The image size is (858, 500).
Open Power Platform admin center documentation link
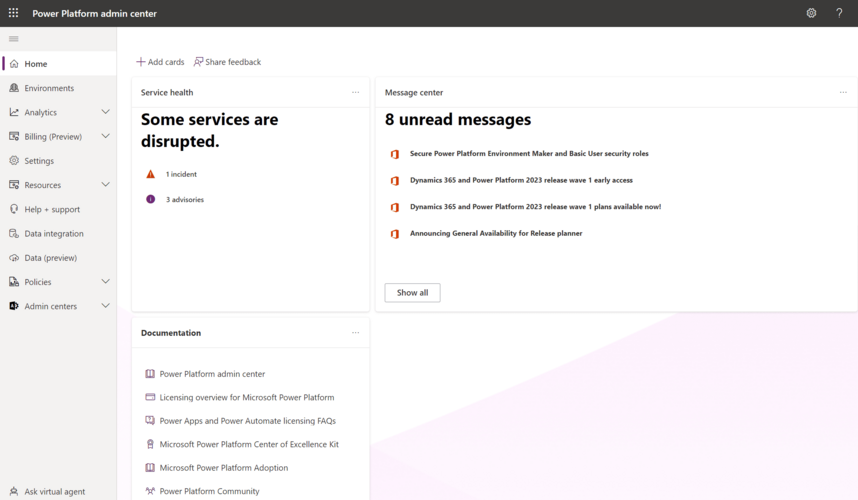coord(212,374)
